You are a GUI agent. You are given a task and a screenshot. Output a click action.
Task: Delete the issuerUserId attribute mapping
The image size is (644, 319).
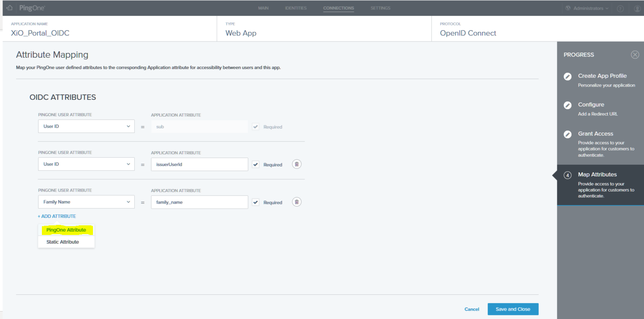click(x=296, y=164)
